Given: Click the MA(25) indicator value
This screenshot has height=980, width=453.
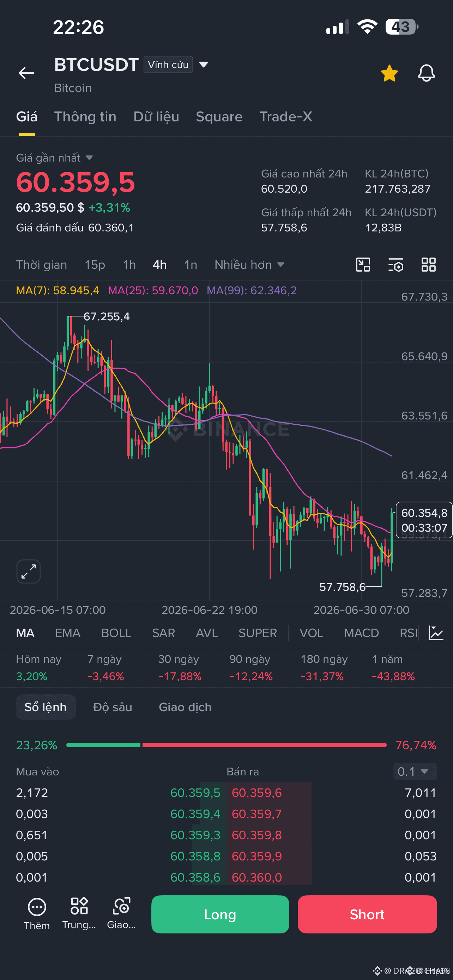Looking at the screenshot, I should [x=153, y=291].
